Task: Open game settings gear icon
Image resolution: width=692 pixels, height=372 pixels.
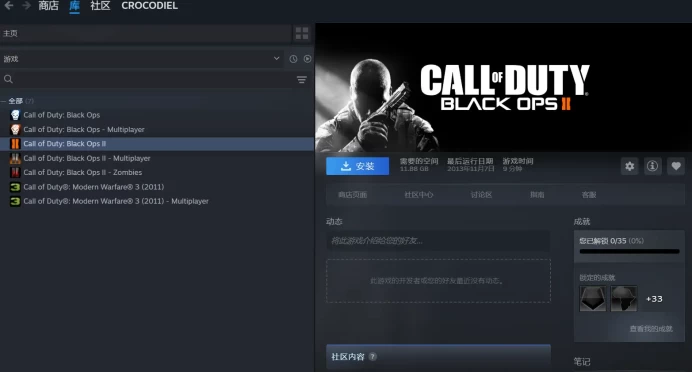Action: tap(629, 166)
